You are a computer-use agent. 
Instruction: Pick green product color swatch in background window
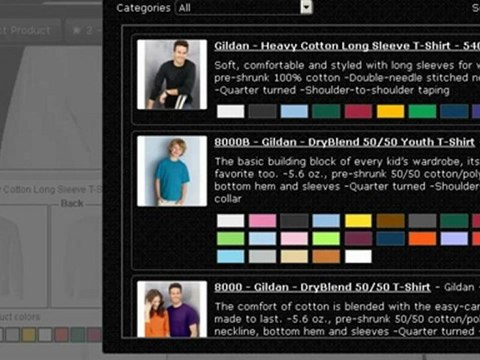point(78,335)
